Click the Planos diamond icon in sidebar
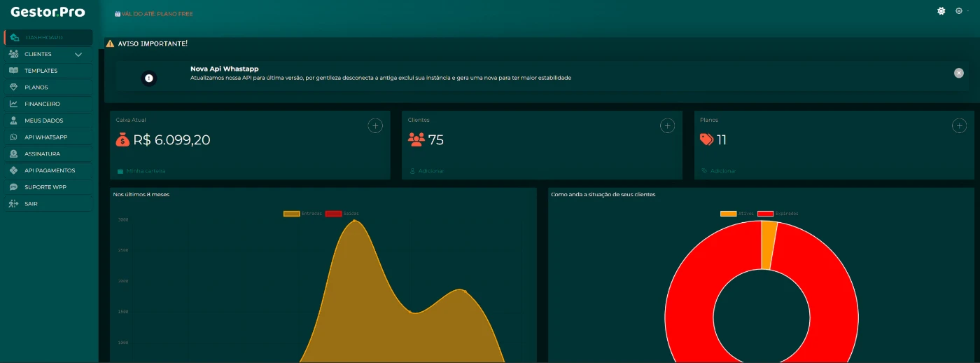Screen dimensions: 980x363 [13, 88]
